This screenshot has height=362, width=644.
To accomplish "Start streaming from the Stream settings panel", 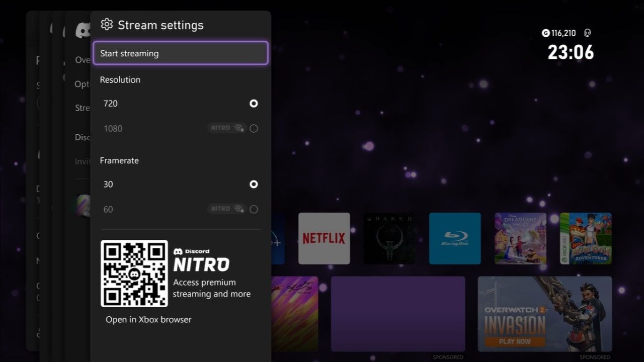I will (x=181, y=53).
